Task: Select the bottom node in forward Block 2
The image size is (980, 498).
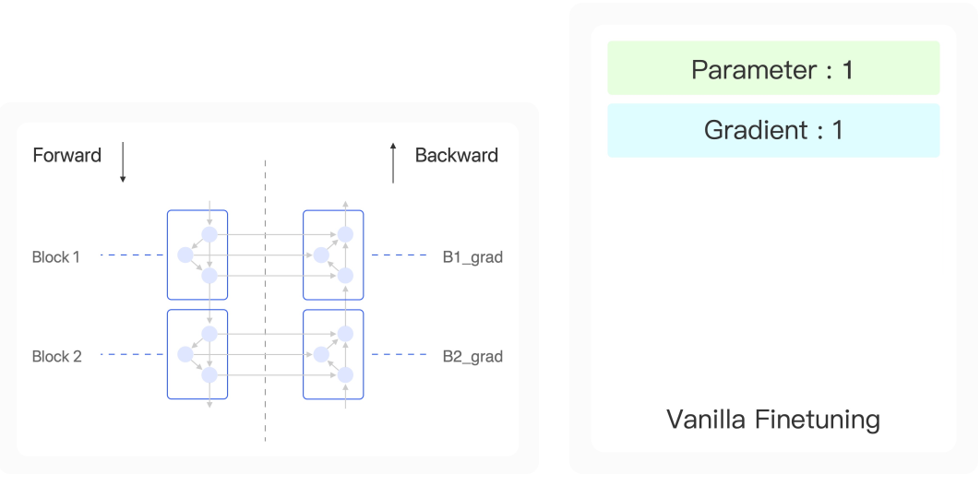Action: tap(209, 374)
